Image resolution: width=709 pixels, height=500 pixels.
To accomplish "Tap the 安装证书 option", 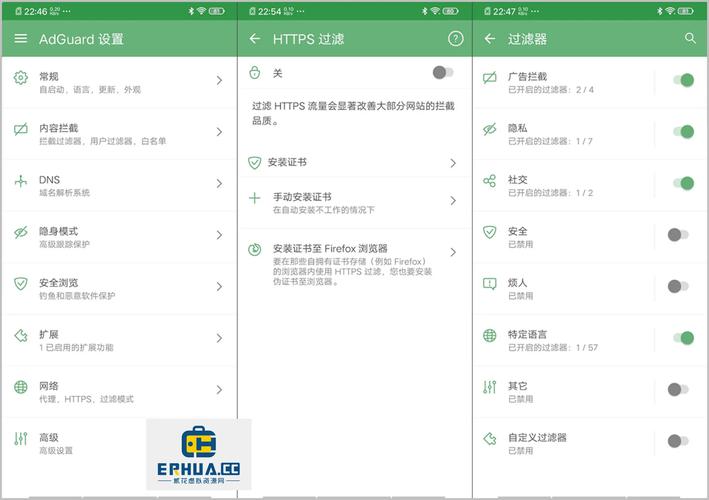I will pos(355,162).
